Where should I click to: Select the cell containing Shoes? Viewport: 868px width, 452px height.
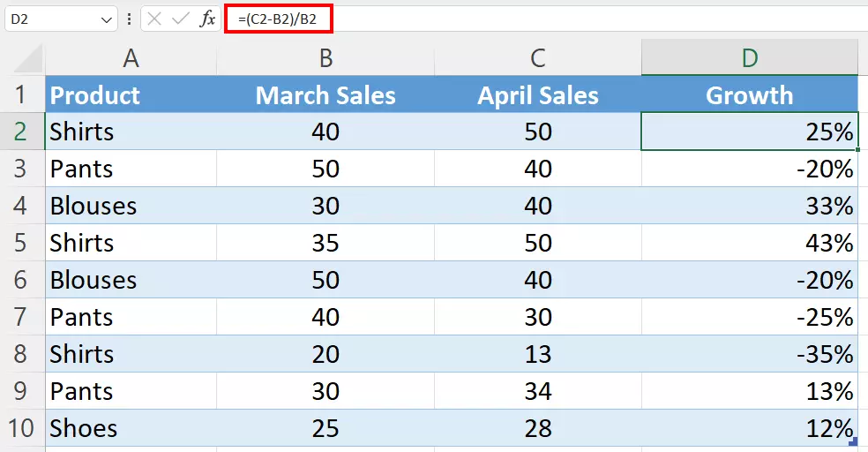[131, 428]
